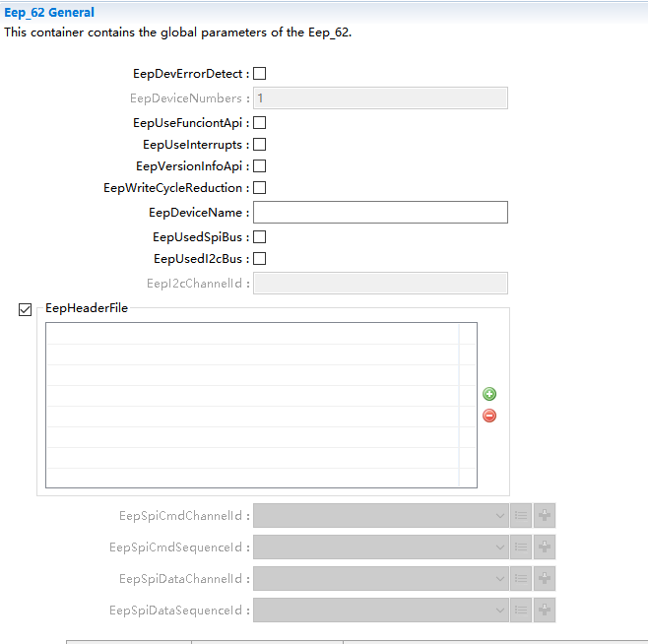Click red remove button for EepHeaderFile list
This screenshot has height=644, width=648.
[x=489, y=416]
